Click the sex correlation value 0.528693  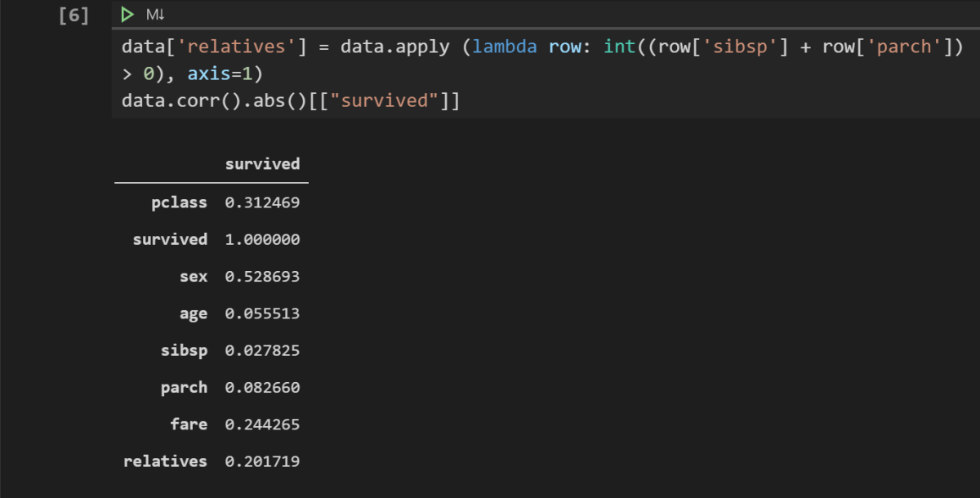tap(264, 276)
